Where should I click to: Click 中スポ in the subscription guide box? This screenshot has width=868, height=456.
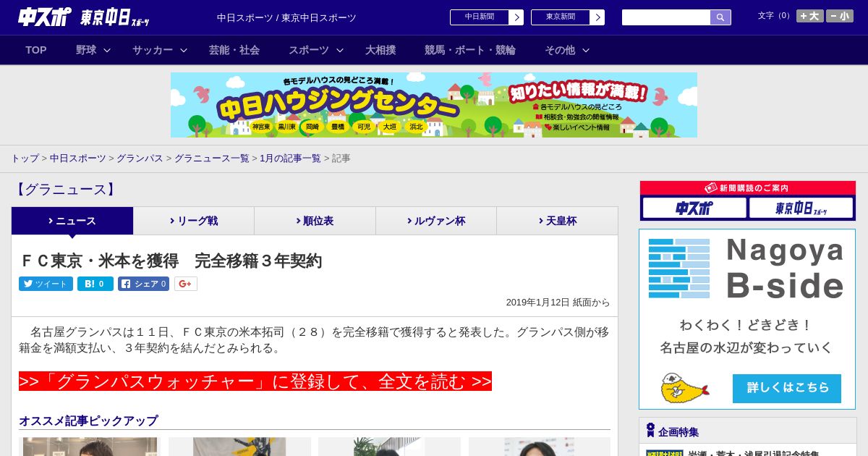click(x=694, y=208)
